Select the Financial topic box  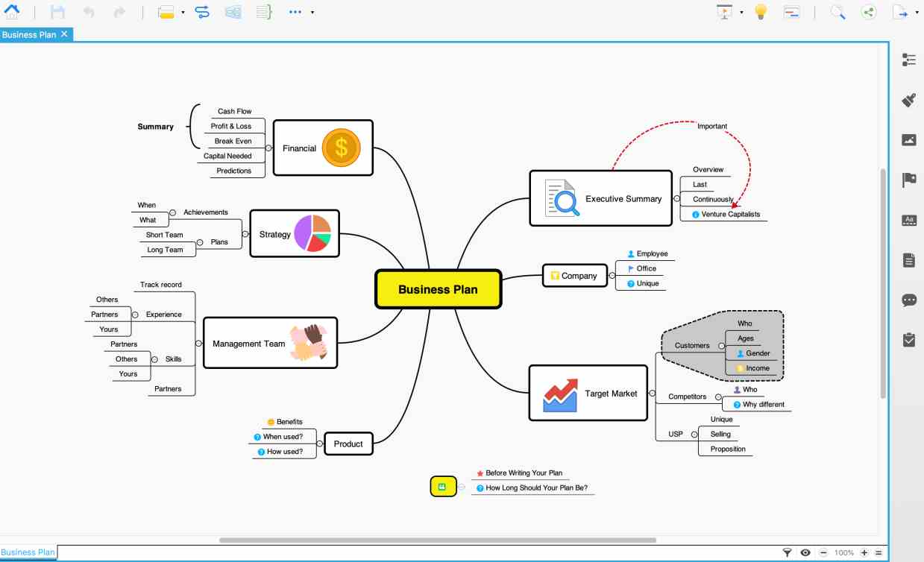click(323, 148)
